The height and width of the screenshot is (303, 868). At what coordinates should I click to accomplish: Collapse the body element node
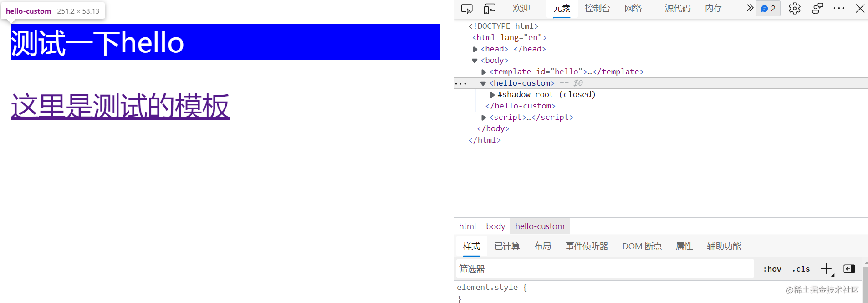[475, 61]
